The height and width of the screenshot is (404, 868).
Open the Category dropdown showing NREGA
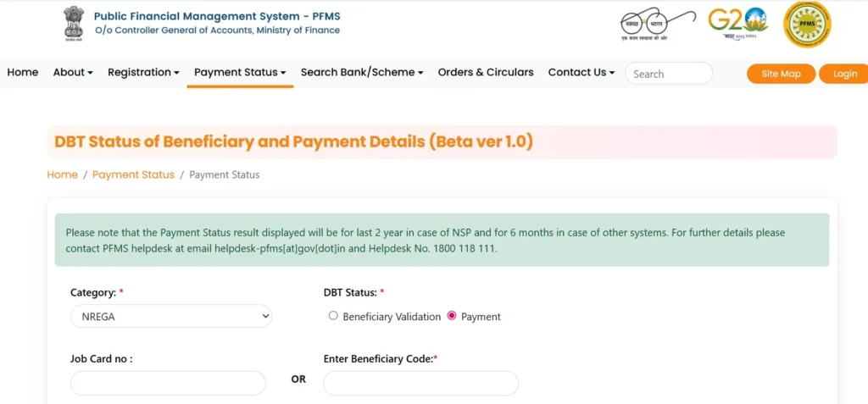click(x=171, y=316)
